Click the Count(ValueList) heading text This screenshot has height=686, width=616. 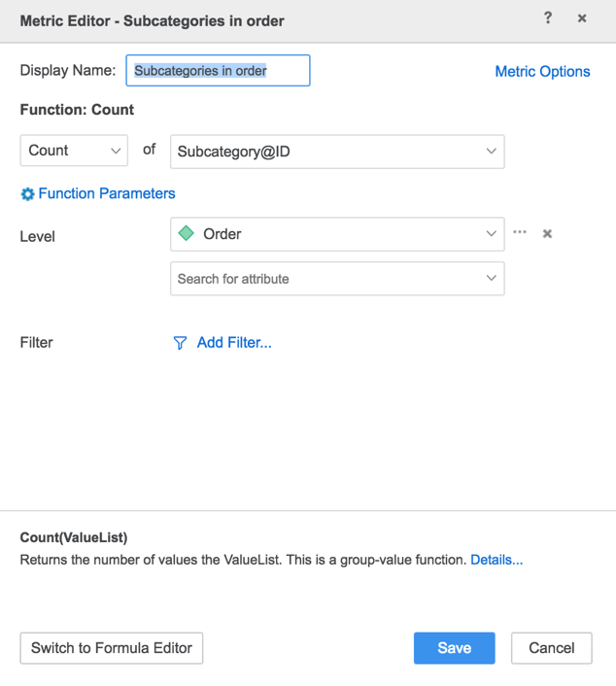[x=74, y=537]
